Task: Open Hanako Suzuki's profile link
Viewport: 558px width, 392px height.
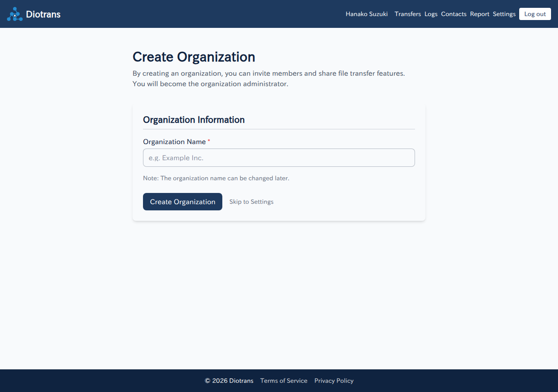Action: point(367,14)
